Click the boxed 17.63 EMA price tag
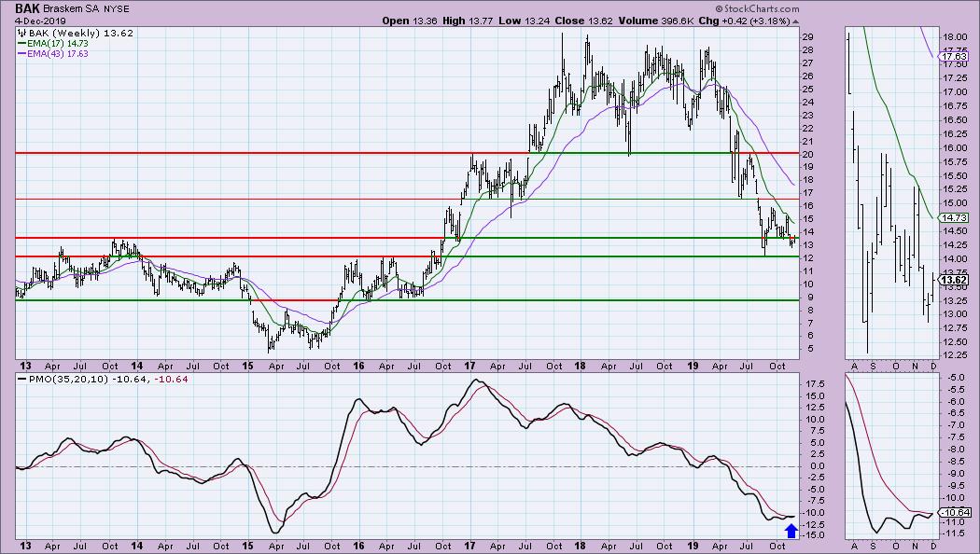The height and width of the screenshot is (554, 980). pyautogui.click(x=954, y=56)
